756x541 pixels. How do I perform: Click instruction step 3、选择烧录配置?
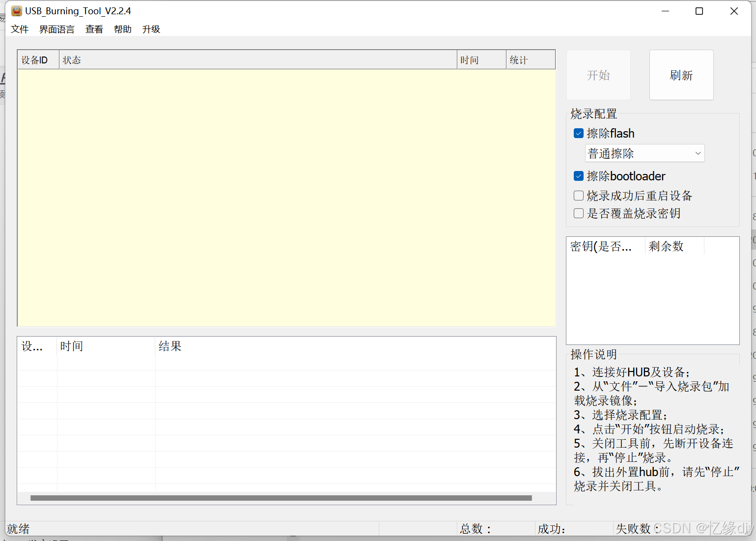click(620, 415)
